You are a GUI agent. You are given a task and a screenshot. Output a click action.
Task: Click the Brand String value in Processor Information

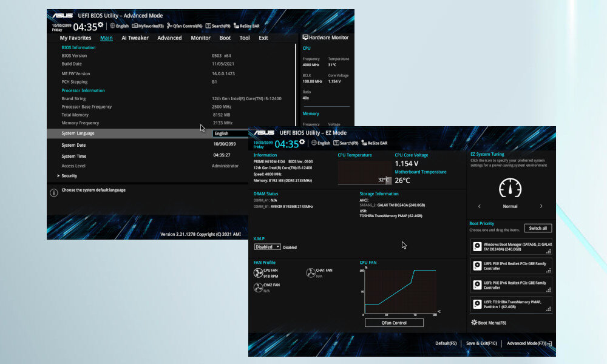coord(246,99)
